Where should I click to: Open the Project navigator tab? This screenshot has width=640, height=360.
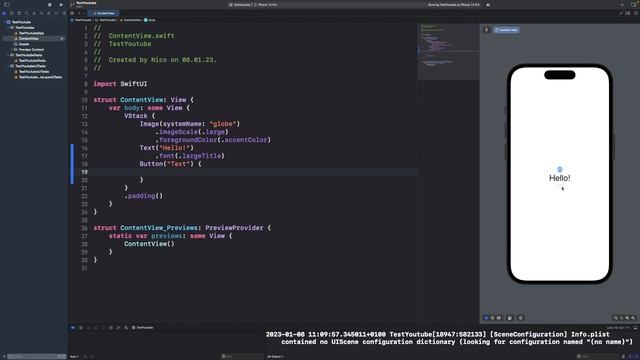point(4,13)
